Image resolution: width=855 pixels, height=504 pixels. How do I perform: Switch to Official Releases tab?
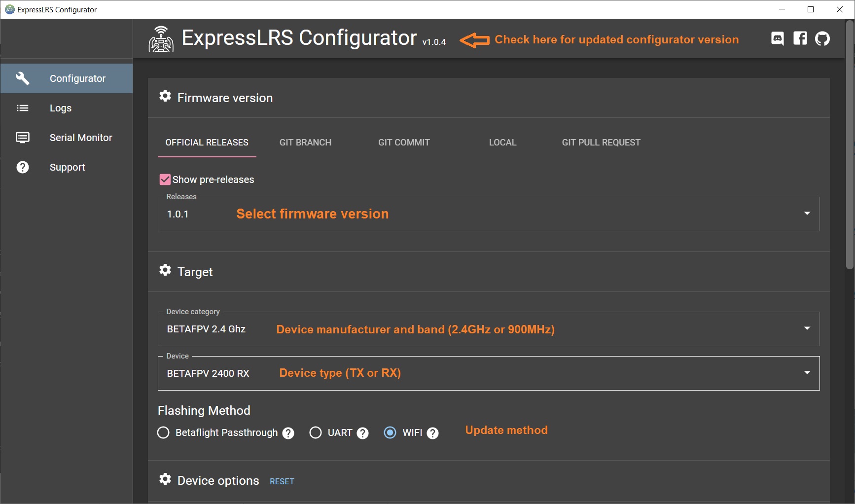(x=207, y=143)
